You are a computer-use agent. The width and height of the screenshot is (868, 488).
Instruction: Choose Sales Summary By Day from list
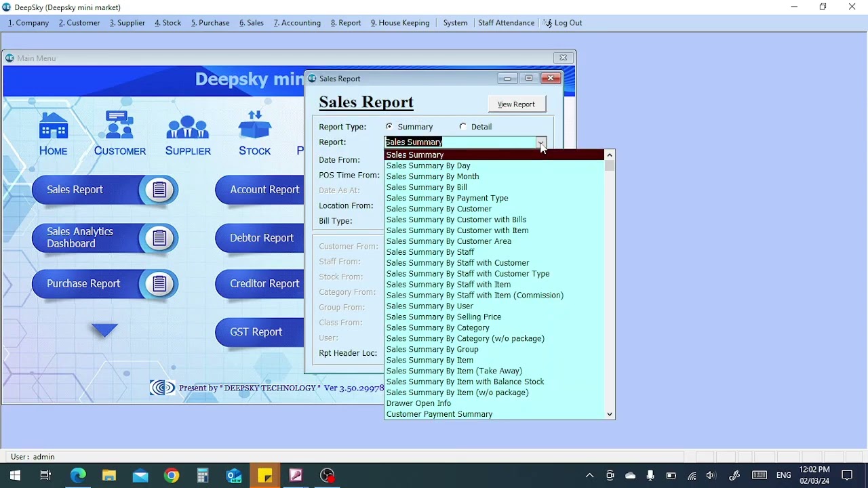(x=494, y=165)
